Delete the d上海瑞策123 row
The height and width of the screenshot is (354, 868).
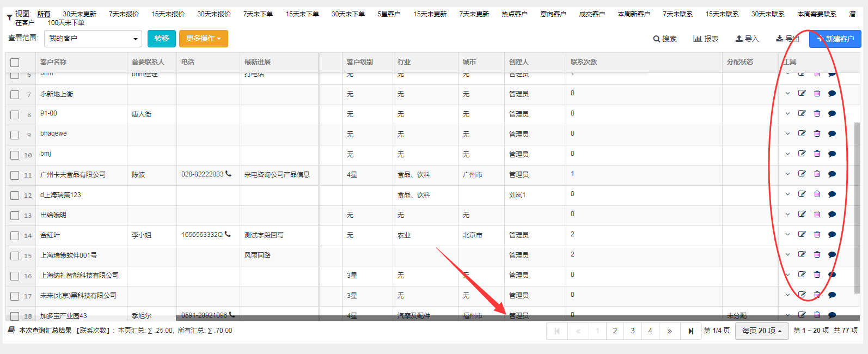pos(817,194)
